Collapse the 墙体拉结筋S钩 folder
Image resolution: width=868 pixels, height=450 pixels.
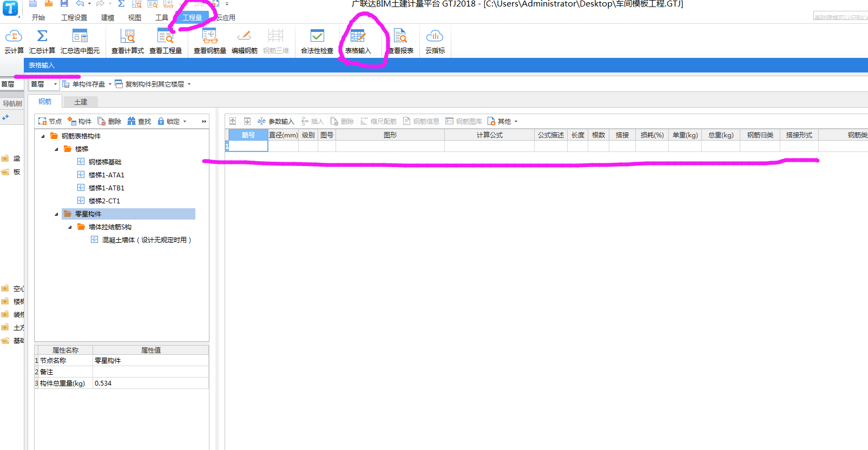point(70,227)
